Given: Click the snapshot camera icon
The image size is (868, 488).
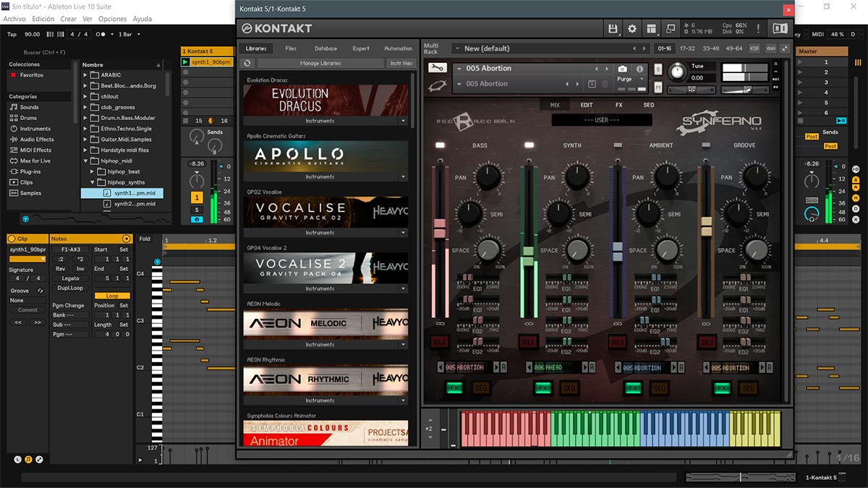Looking at the screenshot, I should point(623,69).
